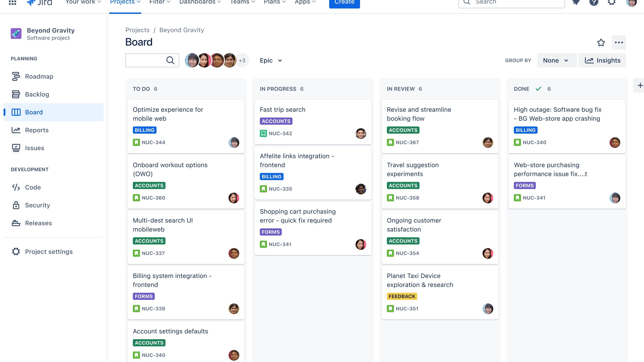Expand the Apps menu chevron
Viewport: 644px width, 362px height.
[314, 2]
